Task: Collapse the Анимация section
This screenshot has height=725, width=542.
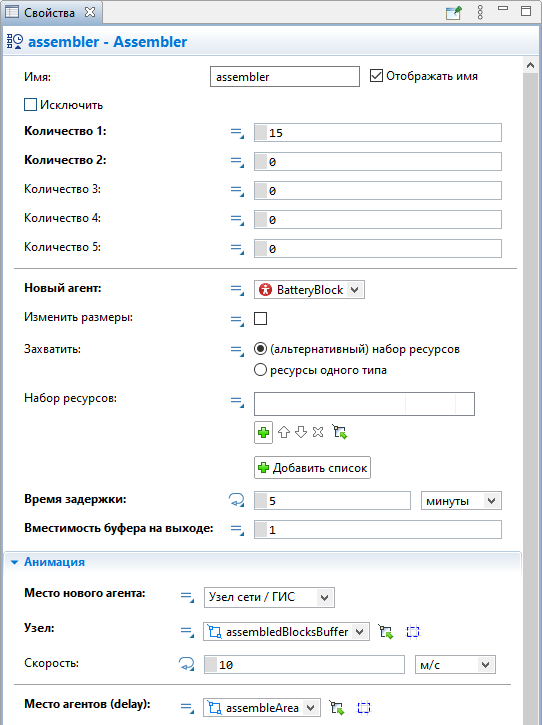Action: coord(14,562)
